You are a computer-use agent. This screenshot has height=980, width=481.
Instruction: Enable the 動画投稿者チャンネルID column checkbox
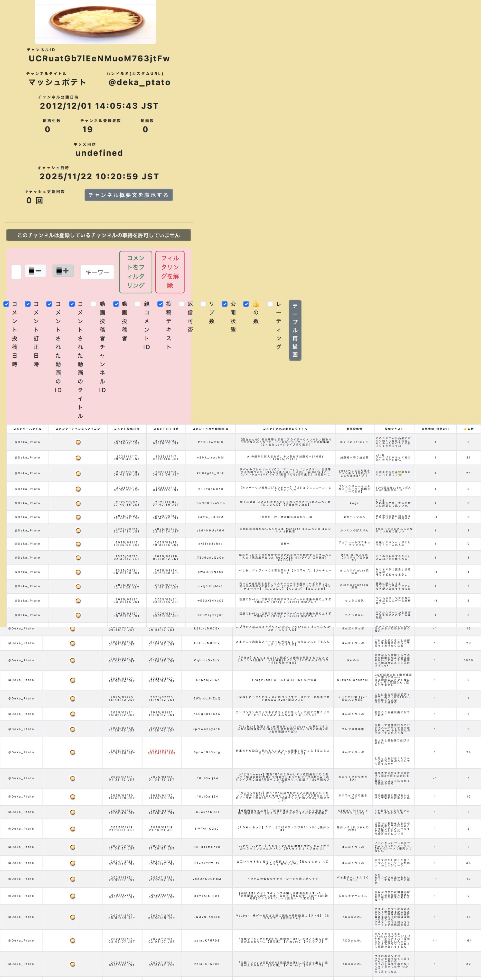(x=93, y=304)
